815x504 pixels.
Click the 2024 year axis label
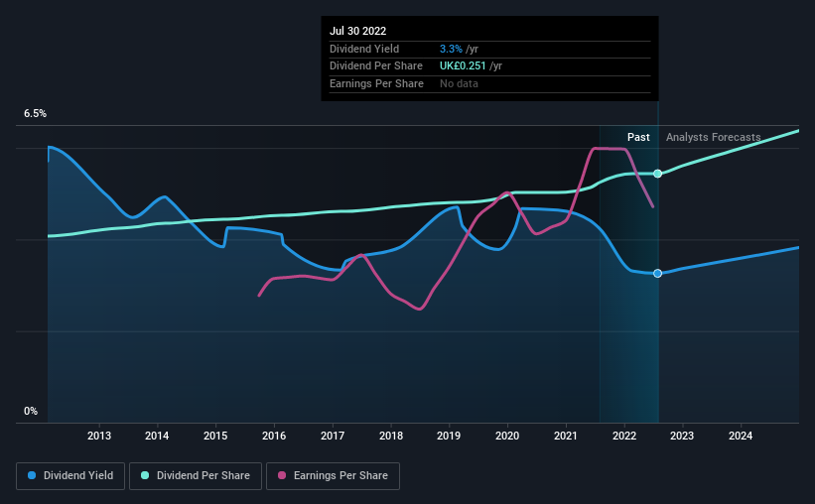[741, 436]
